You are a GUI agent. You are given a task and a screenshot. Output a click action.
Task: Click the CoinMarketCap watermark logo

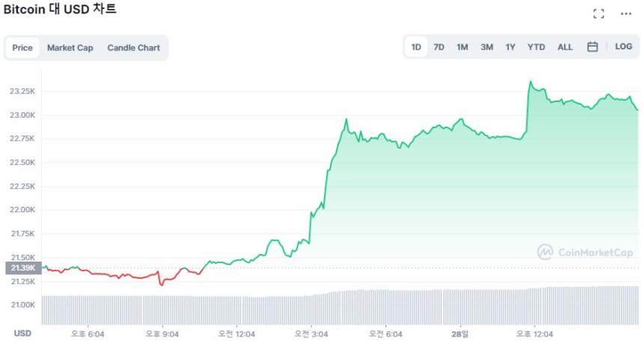[585, 253]
